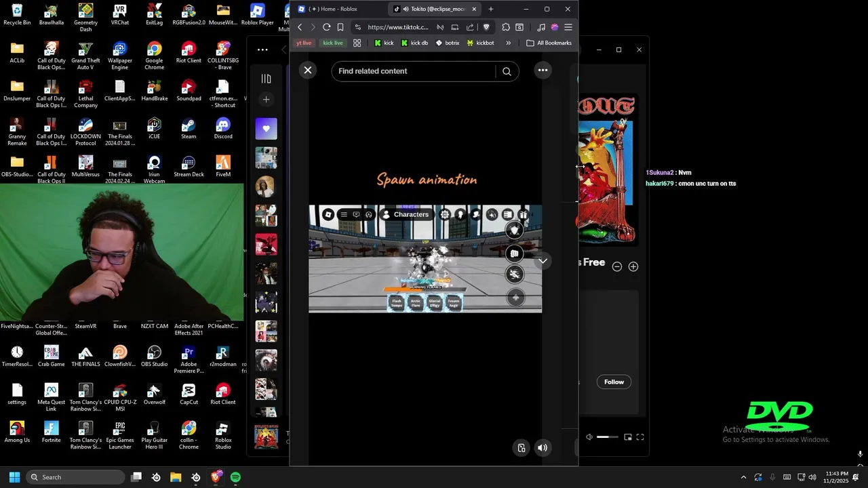
Task: Open File Explorer from the taskbar
Action: (176, 477)
